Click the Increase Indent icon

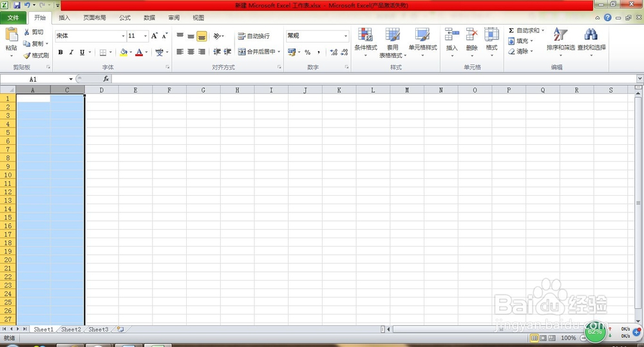[x=227, y=52]
